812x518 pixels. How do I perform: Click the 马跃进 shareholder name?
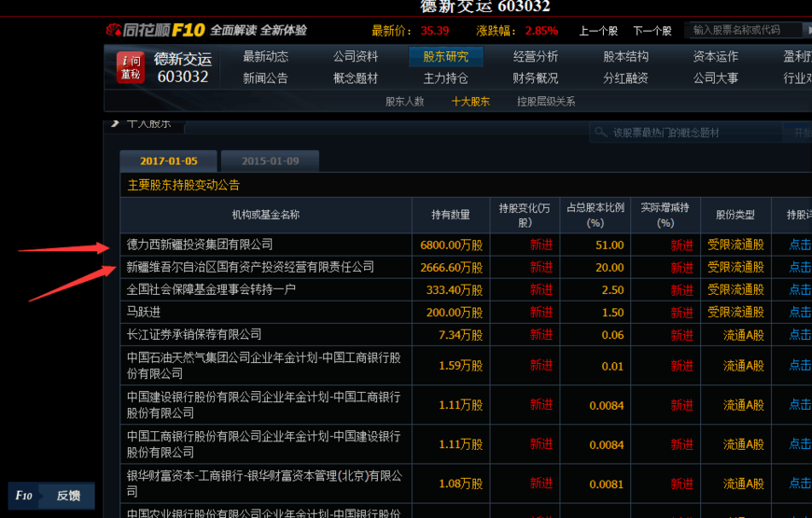pyautogui.click(x=144, y=313)
